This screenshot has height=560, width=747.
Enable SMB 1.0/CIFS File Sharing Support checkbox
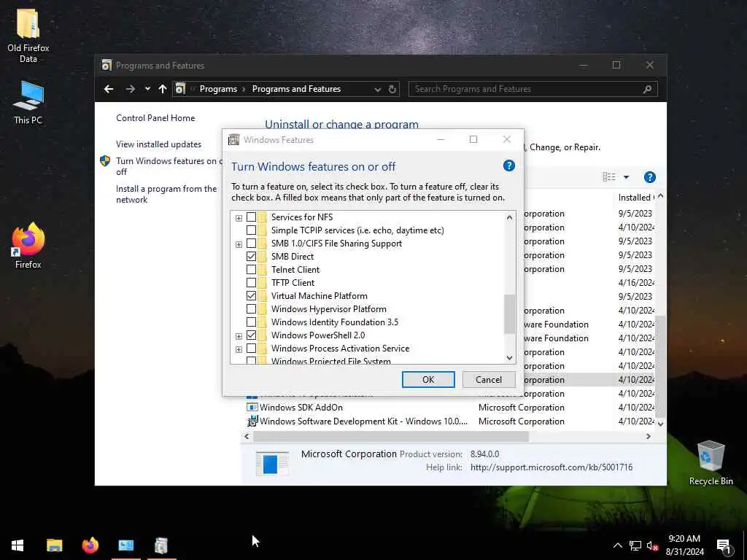coord(251,244)
